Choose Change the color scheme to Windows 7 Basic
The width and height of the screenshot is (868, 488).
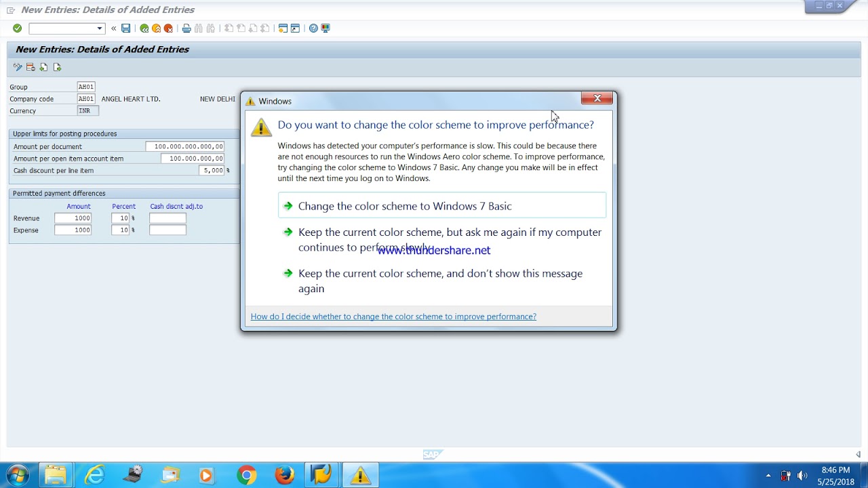coord(442,205)
